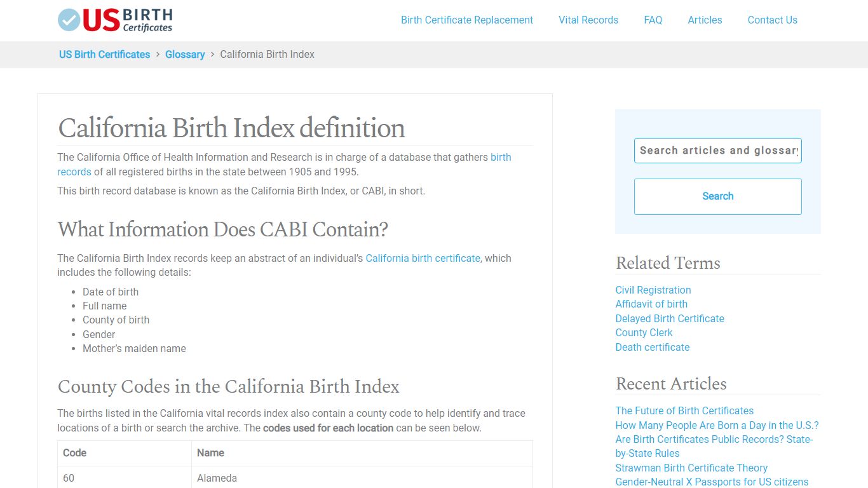Screen dimensions: 868x488
Task: Select the 'Full name' list item
Action: pyautogui.click(x=104, y=306)
